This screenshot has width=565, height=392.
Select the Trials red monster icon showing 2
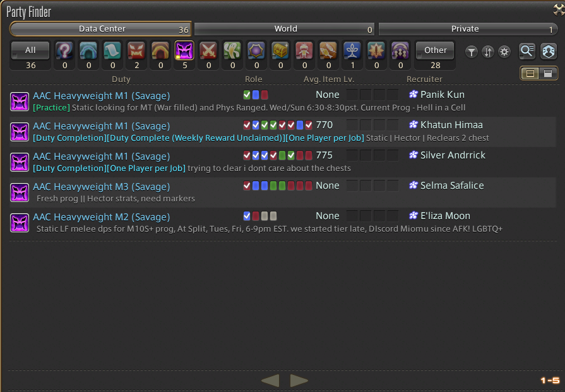coord(136,50)
